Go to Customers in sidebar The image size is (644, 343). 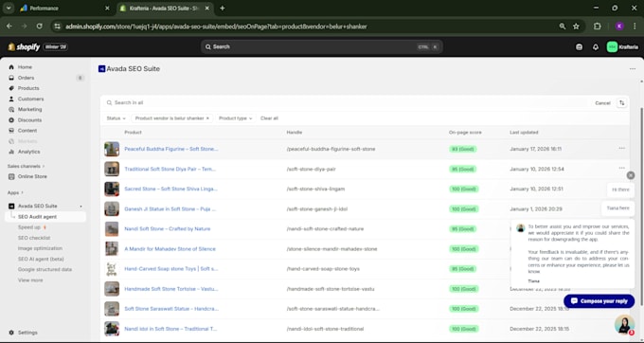point(30,99)
